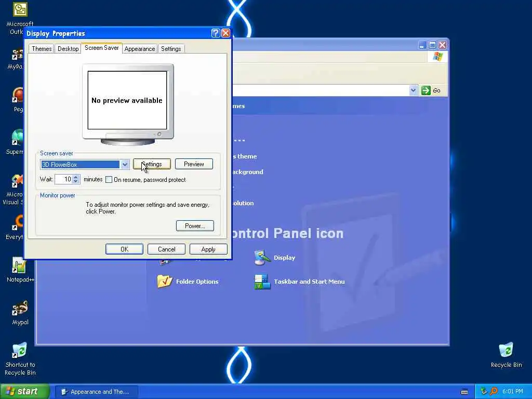This screenshot has height=399, width=532.
Task: Open the Shortcut to Recycle Bin icon
Action: (19, 350)
